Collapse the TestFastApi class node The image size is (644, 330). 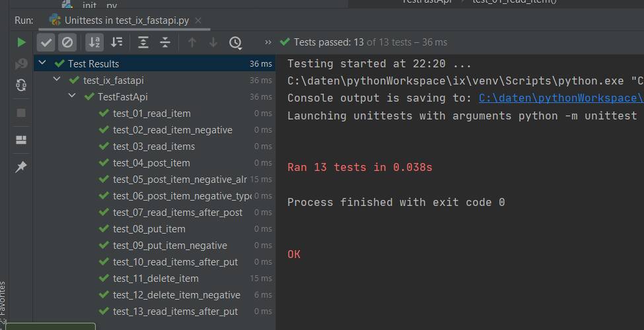coord(72,96)
